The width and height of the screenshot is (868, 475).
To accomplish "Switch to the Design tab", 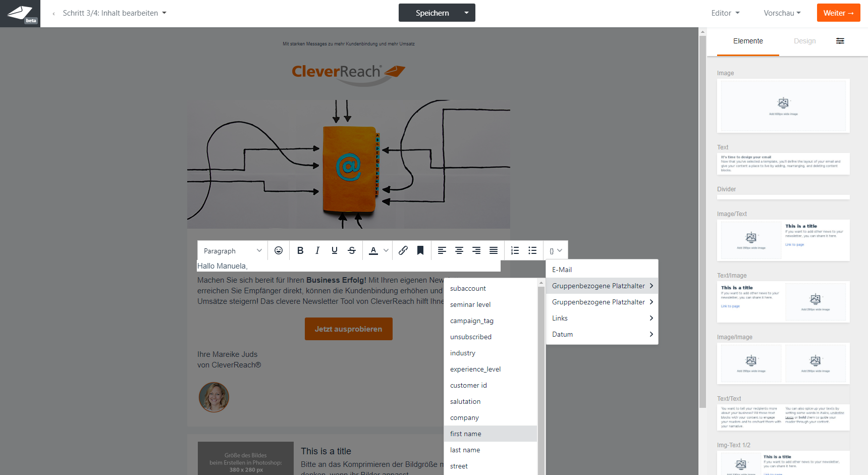I will pyautogui.click(x=804, y=41).
